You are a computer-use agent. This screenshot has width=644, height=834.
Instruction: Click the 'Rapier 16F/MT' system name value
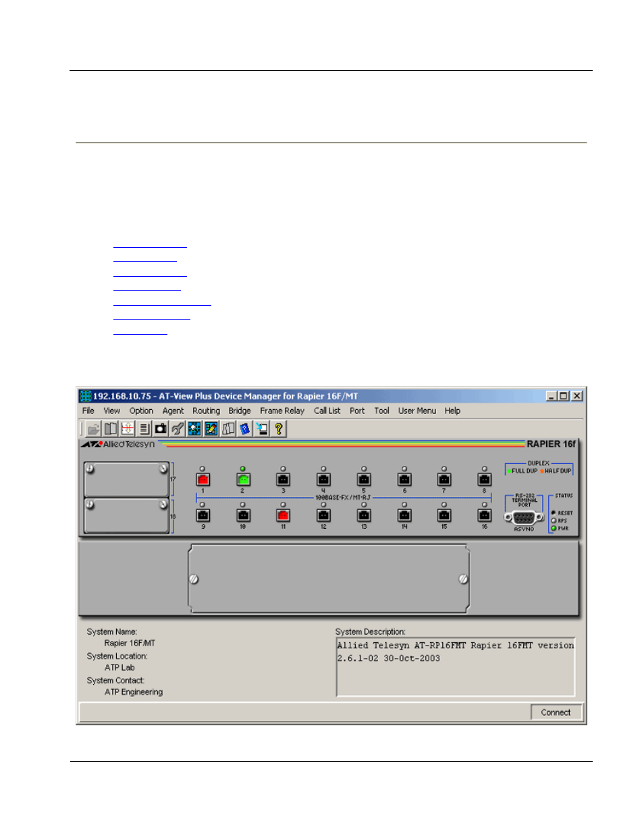pyautogui.click(x=130, y=644)
